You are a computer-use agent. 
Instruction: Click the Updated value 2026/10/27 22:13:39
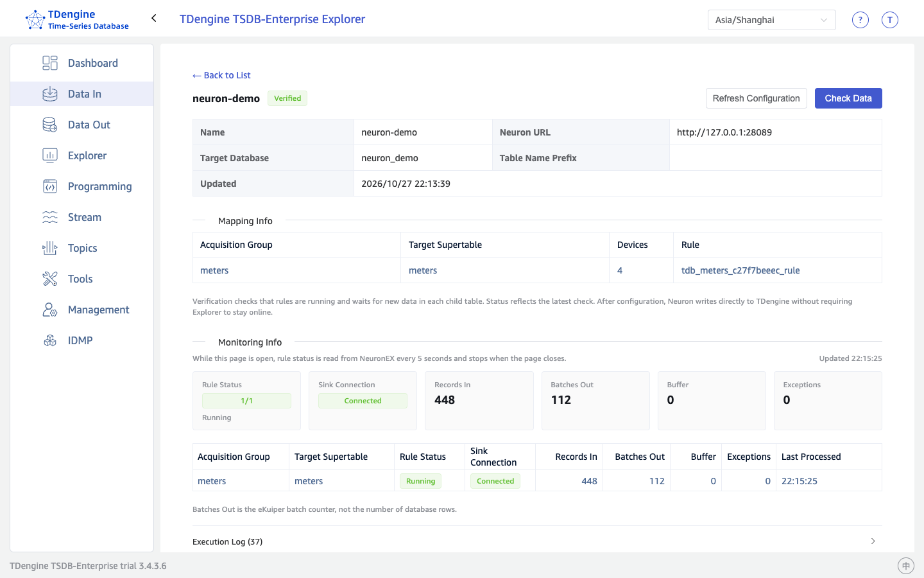pos(406,184)
